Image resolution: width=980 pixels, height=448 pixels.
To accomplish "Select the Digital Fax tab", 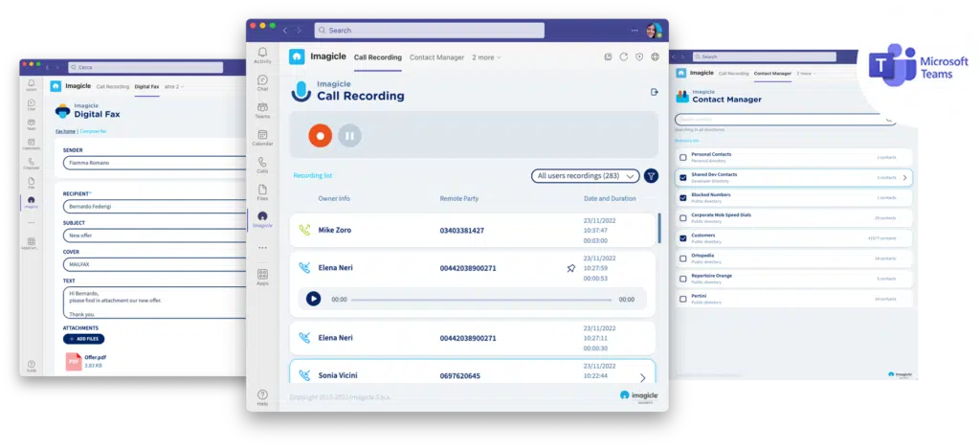I will click(x=146, y=87).
